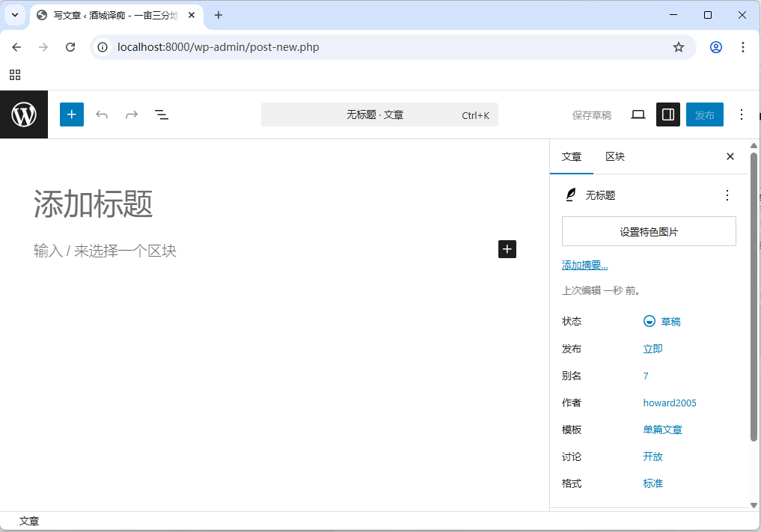Click the 添加标题 title field
The height and width of the screenshot is (532, 761).
pyautogui.click(x=92, y=204)
